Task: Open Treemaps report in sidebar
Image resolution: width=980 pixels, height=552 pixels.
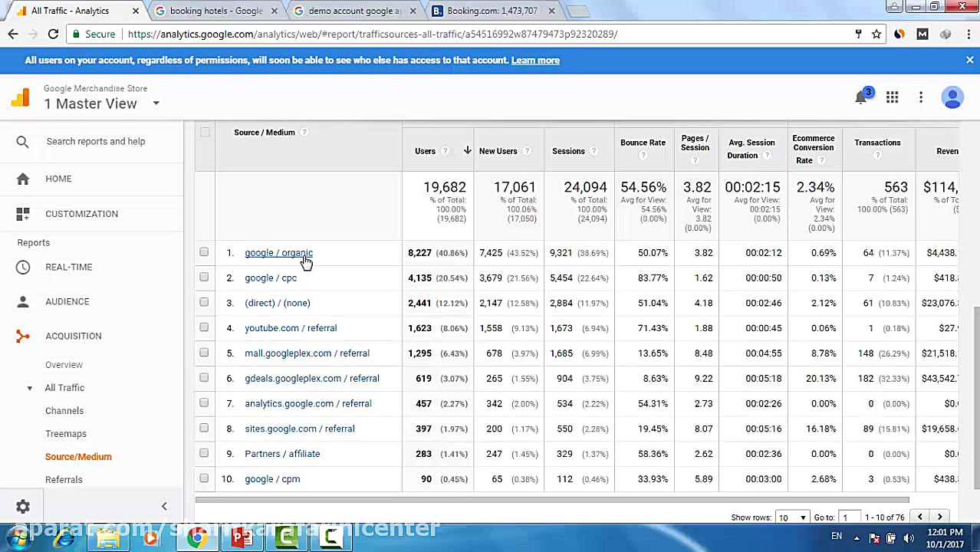Action: tap(66, 434)
